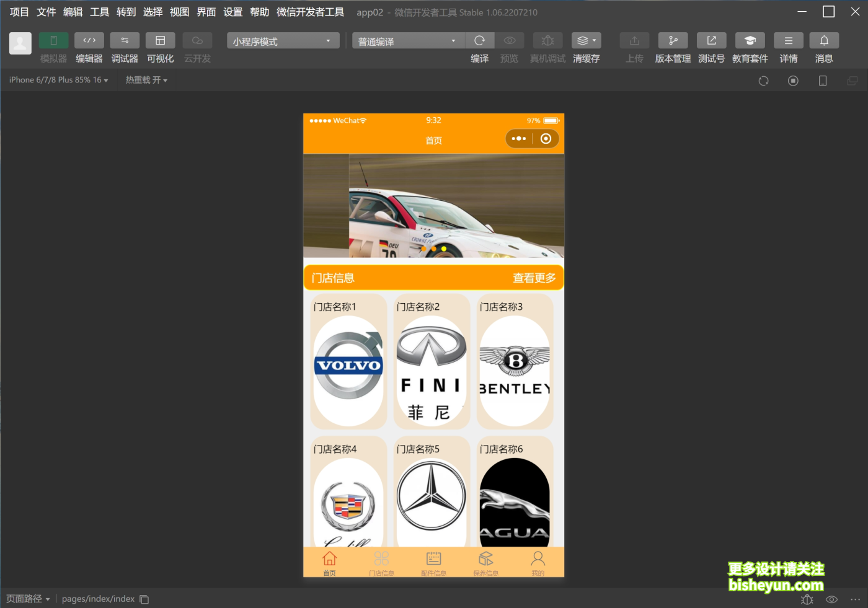Viewport: 868px width, 608px height.
Task: Open the 界面 menu
Action: tap(206, 12)
